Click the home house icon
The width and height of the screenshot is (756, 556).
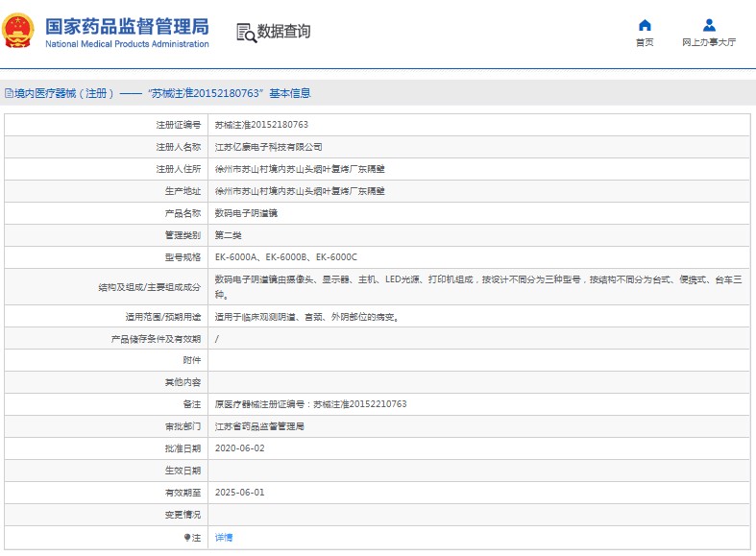coord(645,25)
